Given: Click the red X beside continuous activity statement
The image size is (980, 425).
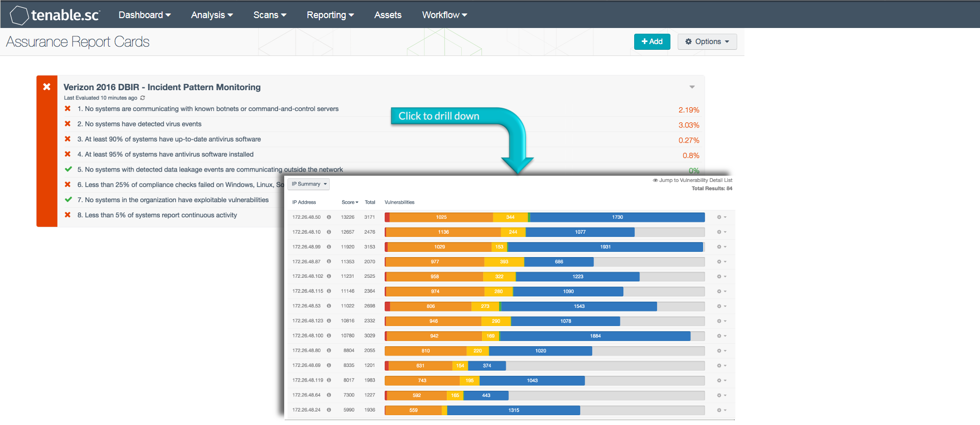Looking at the screenshot, I should tap(67, 215).
